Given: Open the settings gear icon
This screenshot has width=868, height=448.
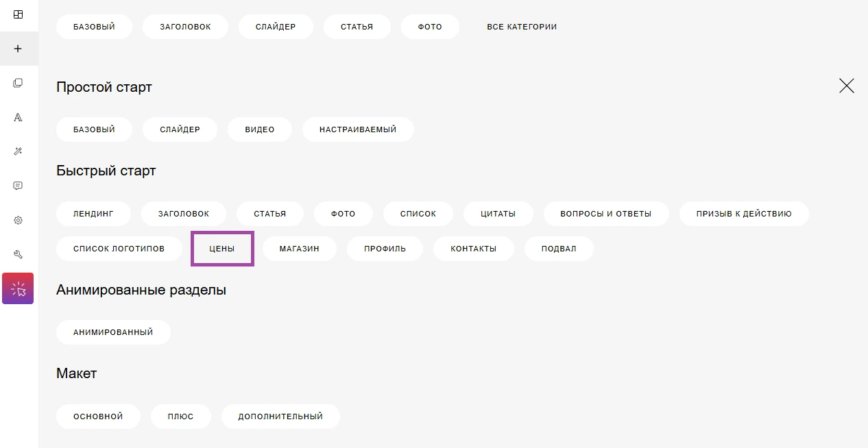Looking at the screenshot, I should [18, 220].
